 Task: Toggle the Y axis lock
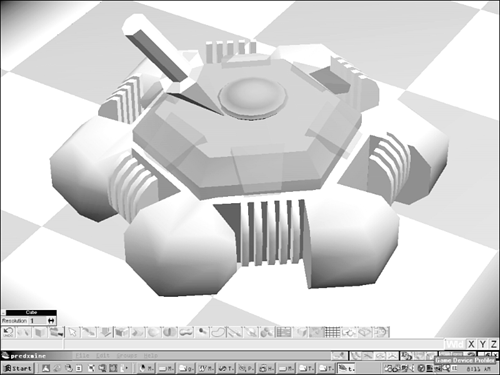(482, 344)
